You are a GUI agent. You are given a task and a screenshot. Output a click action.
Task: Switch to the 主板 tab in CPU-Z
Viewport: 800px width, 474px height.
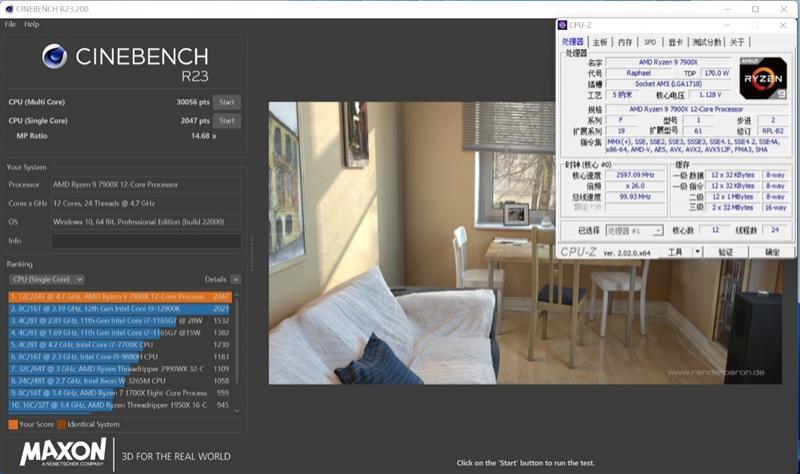tap(600, 42)
